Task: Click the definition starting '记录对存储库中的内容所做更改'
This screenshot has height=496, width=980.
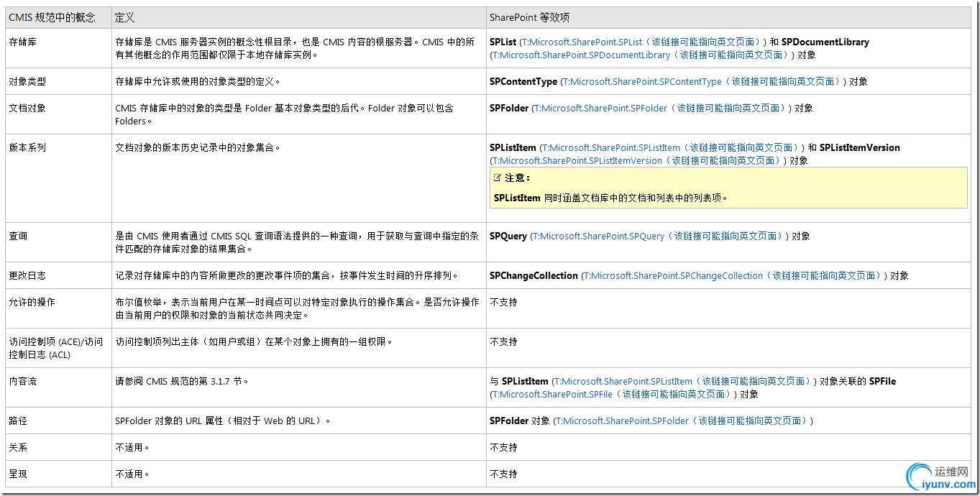Action: tap(287, 276)
